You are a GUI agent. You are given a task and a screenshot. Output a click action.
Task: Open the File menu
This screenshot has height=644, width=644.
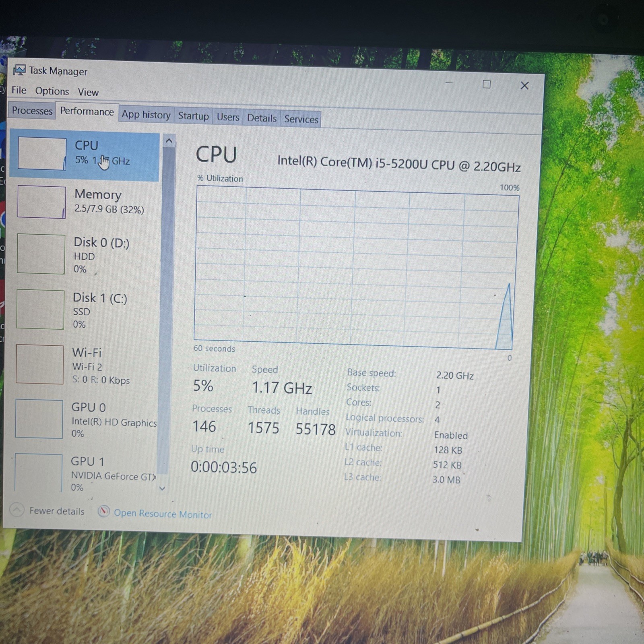(19, 90)
